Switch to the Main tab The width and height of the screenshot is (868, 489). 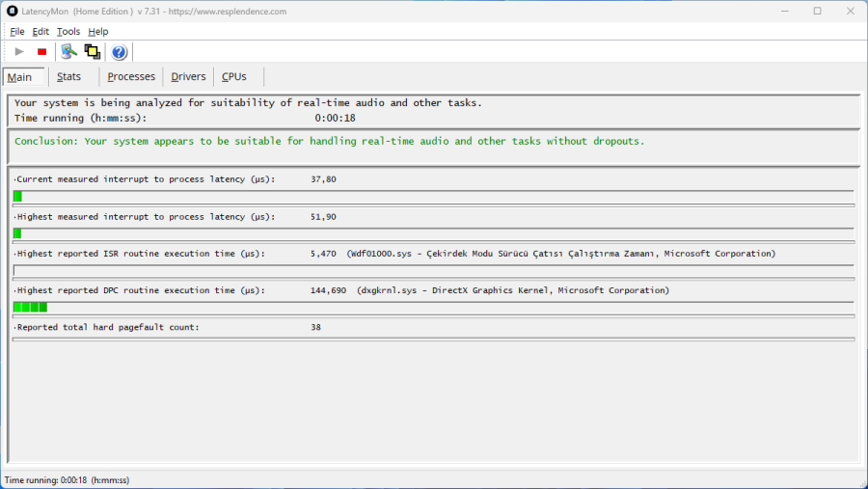coord(20,77)
